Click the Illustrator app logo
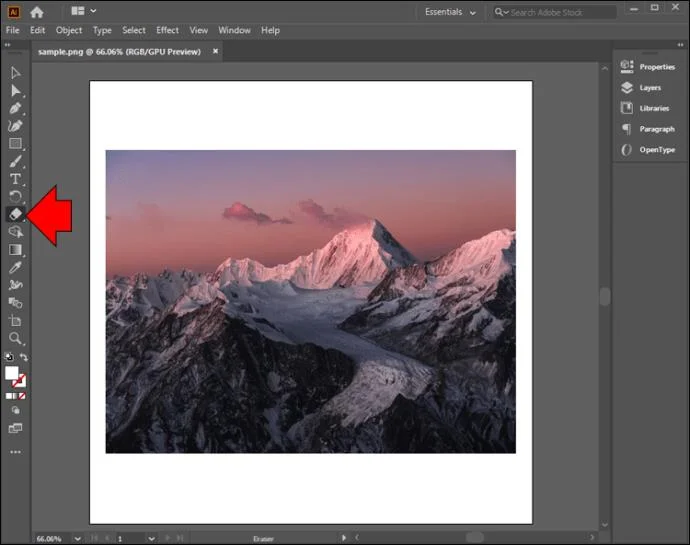690x545 pixels. pyautogui.click(x=14, y=12)
